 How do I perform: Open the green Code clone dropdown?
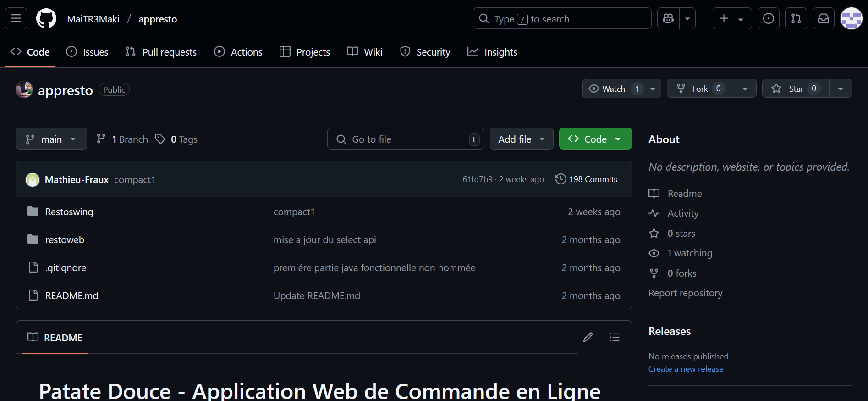coord(595,139)
